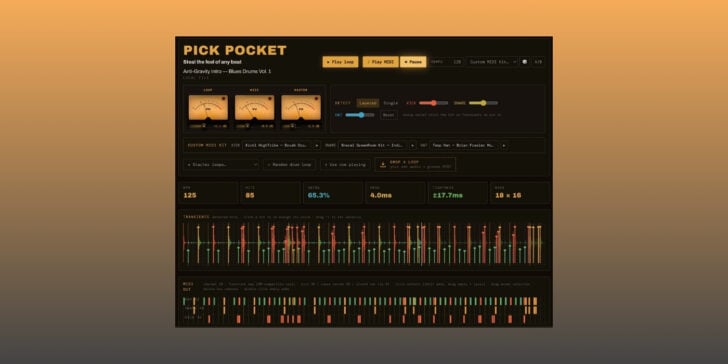Click the Play loop button
Screen dimensions: 728x364
point(340,62)
